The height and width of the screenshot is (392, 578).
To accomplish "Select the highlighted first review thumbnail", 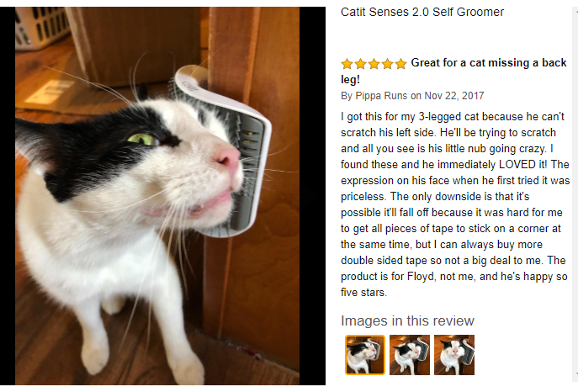I will (365, 355).
